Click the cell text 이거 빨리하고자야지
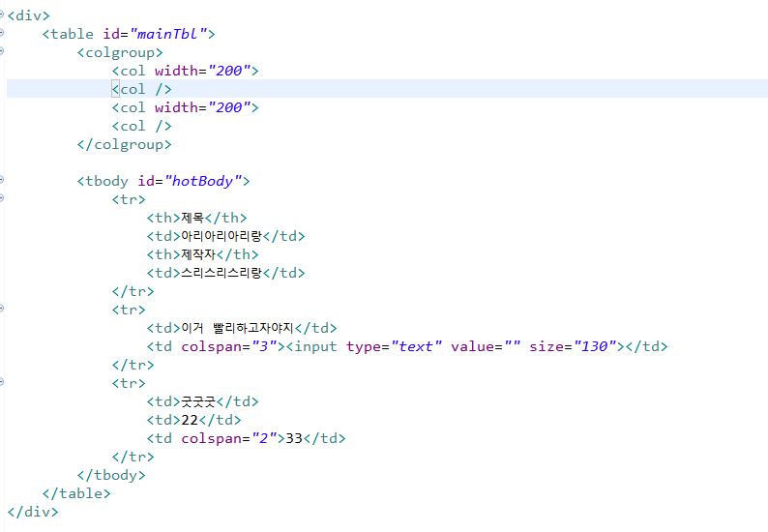768x532 pixels. [x=237, y=328]
